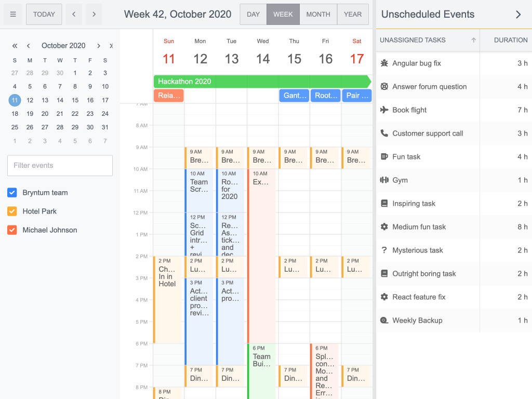Open the hamburger menu in the top toolbar
This screenshot has width=532, height=399.
pos(12,14)
